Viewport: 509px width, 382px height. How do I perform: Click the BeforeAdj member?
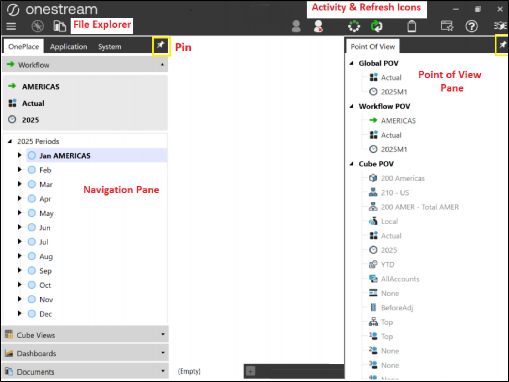pyautogui.click(x=397, y=308)
